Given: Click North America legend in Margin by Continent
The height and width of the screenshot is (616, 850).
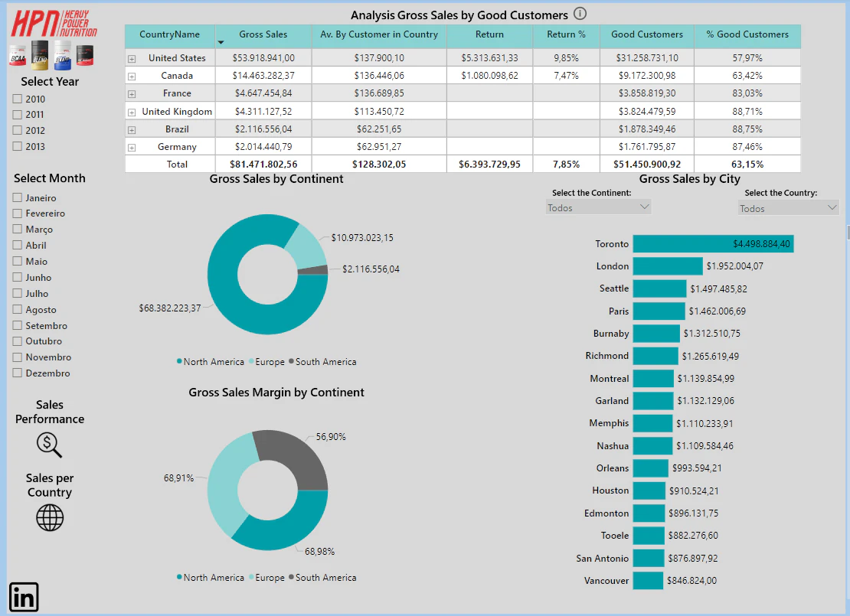Looking at the screenshot, I should [211, 578].
